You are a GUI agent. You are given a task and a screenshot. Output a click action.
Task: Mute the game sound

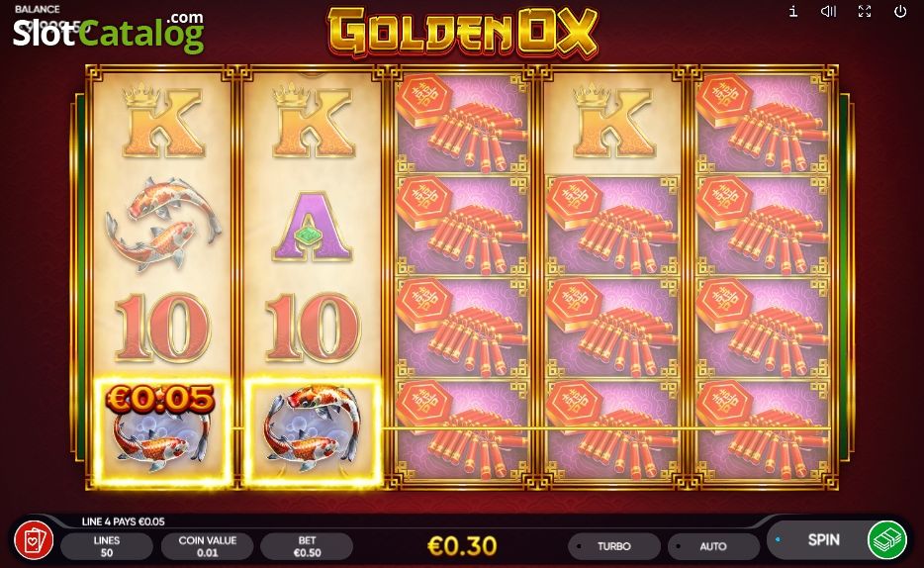[828, 11]
